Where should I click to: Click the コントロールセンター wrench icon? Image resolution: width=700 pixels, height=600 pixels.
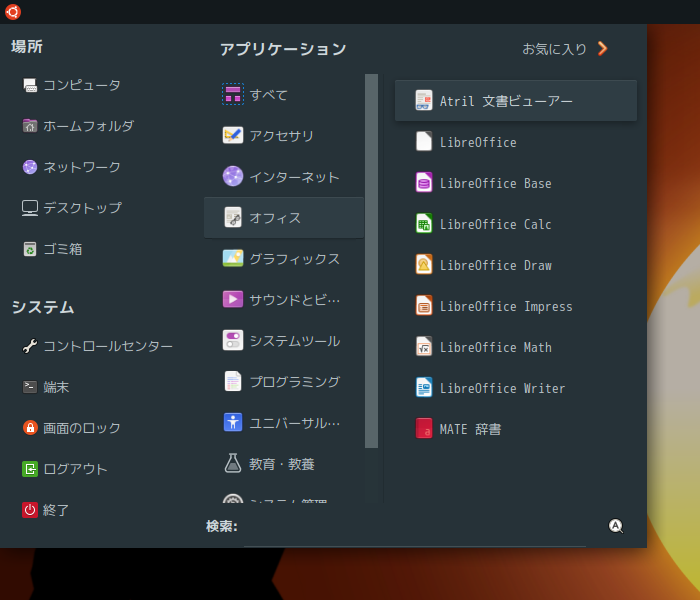30,346
